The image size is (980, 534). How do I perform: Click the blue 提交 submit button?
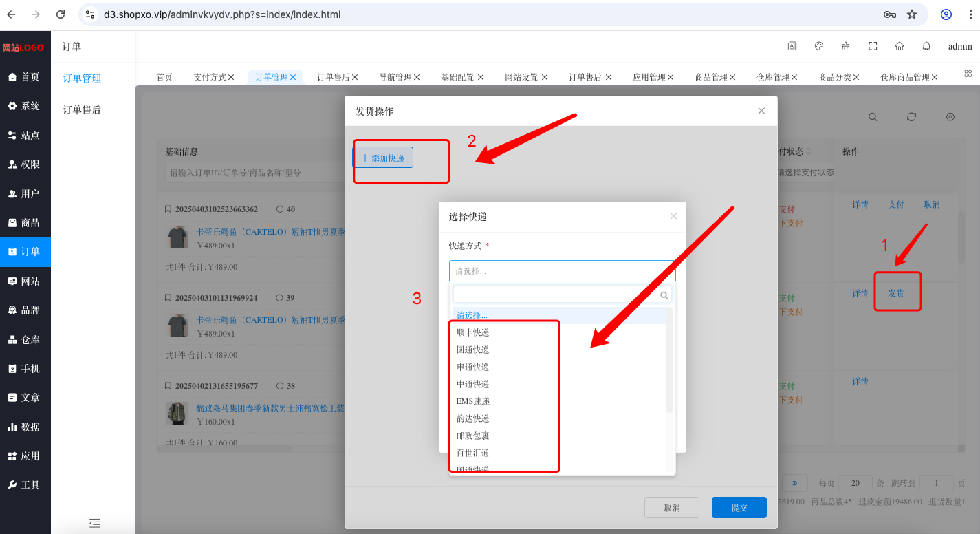pos(739,508)
